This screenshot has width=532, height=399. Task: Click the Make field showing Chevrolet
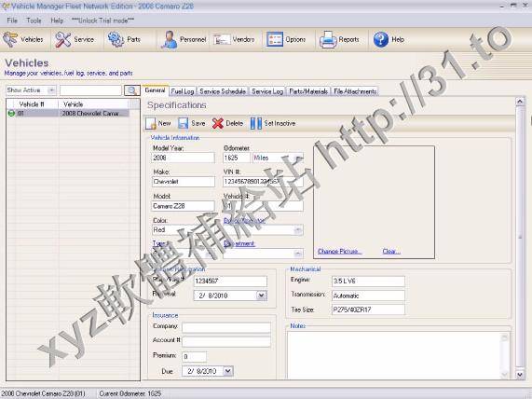pos(184,182)
